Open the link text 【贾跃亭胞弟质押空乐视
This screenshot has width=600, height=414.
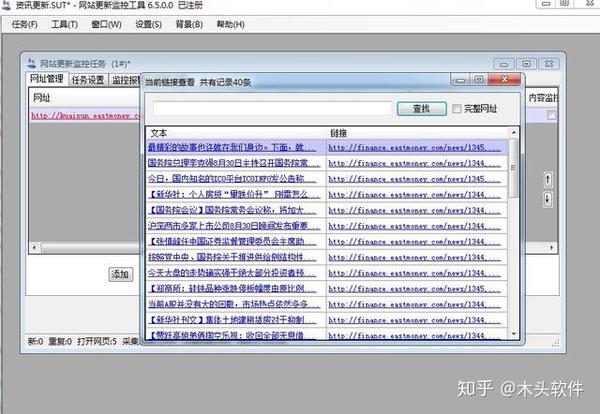coord(232,335)
